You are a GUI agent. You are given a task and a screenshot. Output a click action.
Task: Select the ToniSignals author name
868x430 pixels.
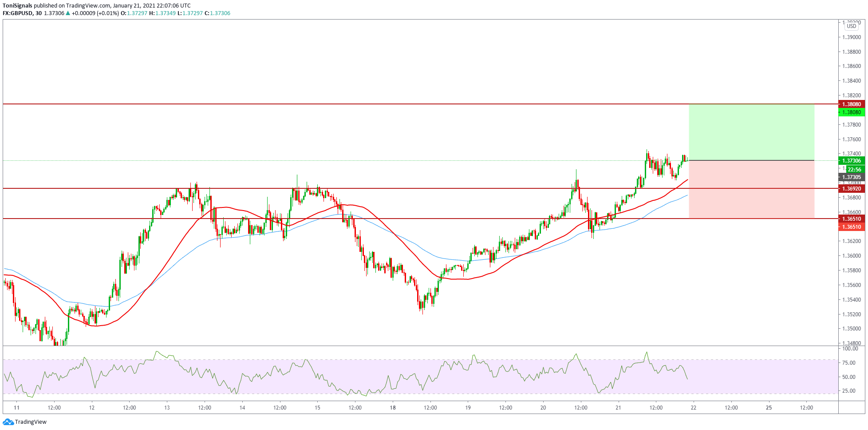[x=17, y=6]
